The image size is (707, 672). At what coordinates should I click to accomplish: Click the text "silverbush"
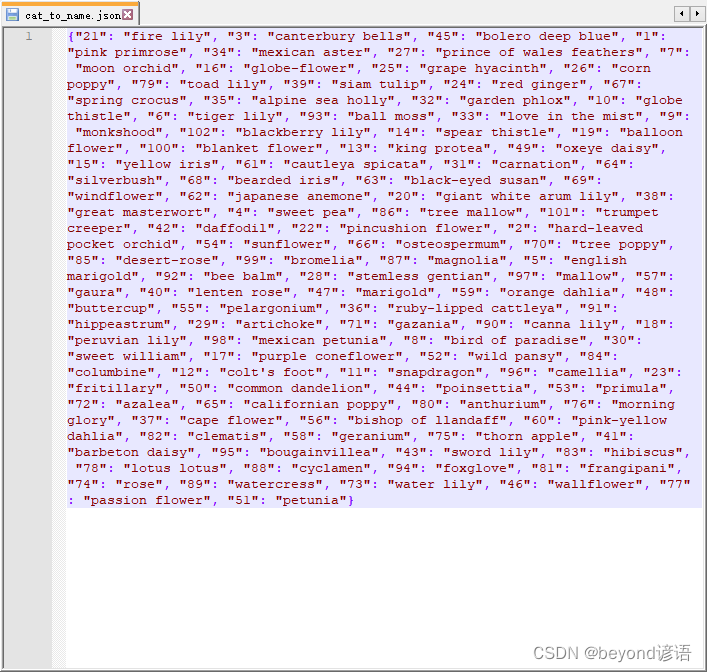pyautogui.click(x=115, y=180)
